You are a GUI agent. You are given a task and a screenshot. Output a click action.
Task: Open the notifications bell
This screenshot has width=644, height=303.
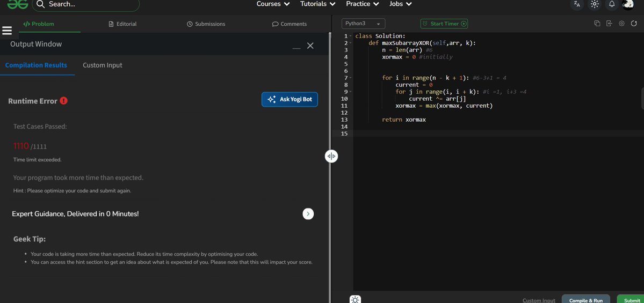[612, 4]
